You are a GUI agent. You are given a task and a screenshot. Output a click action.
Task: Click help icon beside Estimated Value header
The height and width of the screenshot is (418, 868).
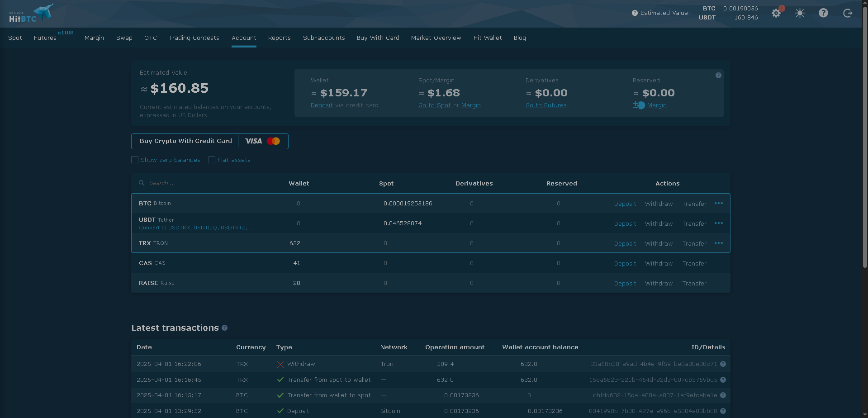click(635, 13)
